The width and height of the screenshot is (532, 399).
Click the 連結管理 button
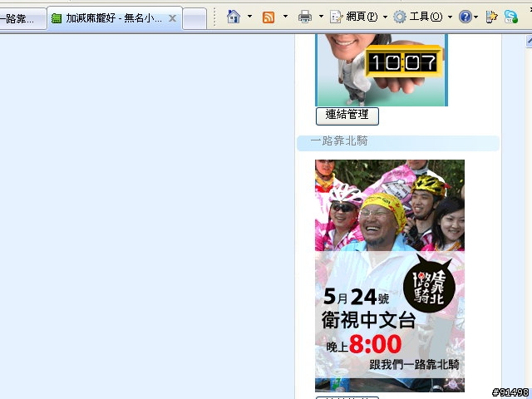click(x=347, y=116)
